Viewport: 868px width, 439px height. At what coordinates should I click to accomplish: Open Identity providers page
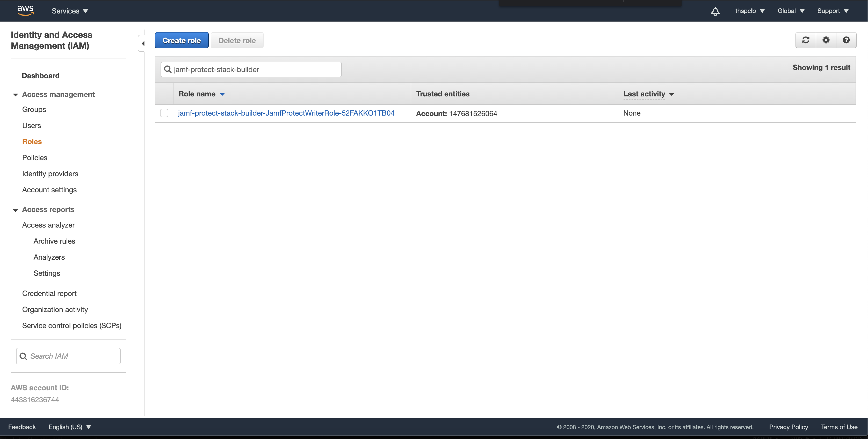click(50, 174)
